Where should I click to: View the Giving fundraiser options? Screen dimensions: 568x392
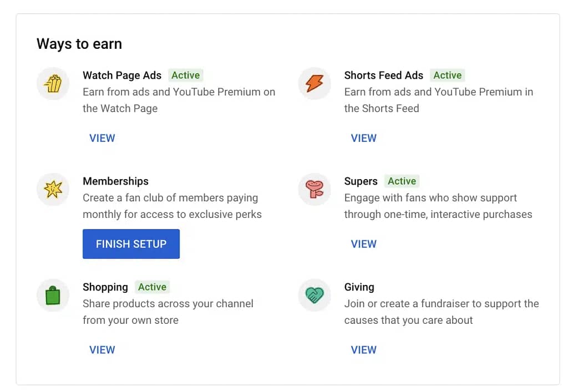[x=364, y=350]
